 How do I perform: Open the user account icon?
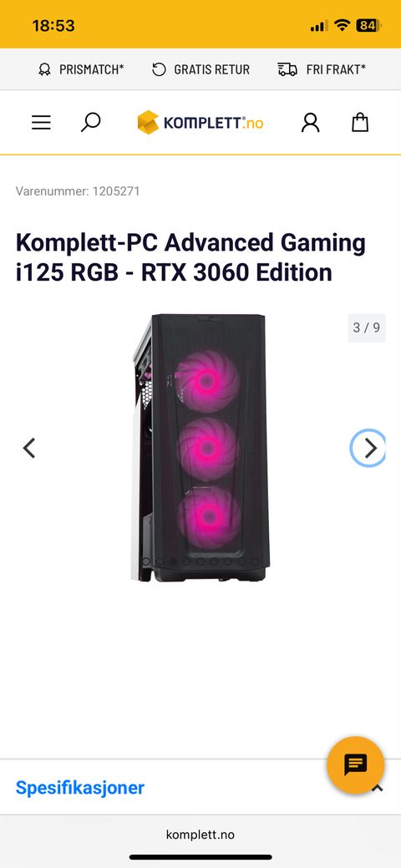pyautogui.click(x=310, y=122)
